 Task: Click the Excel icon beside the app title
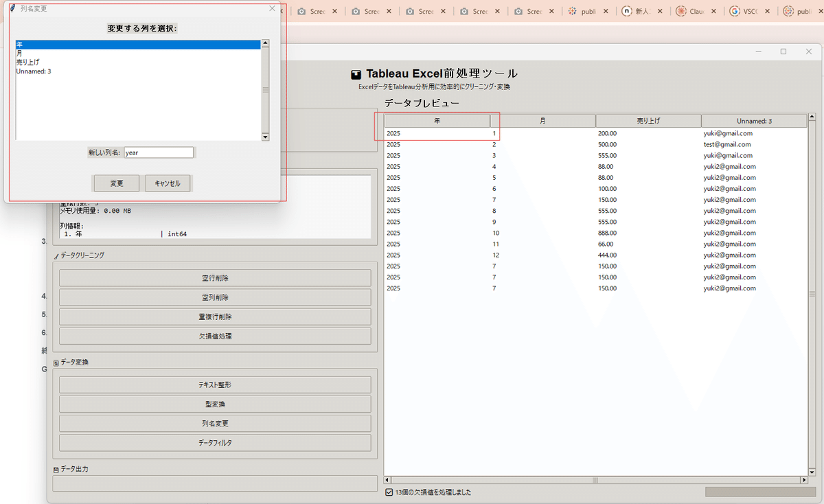point(356,73)
